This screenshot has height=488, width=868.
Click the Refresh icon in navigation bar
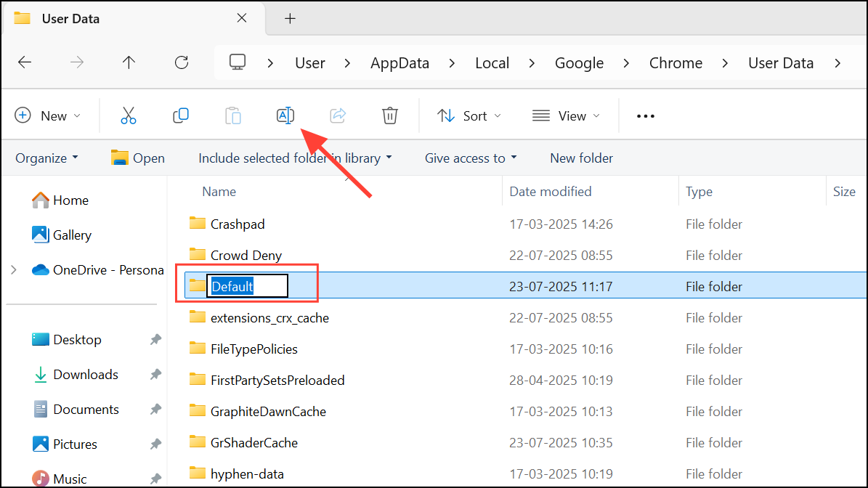181,62
